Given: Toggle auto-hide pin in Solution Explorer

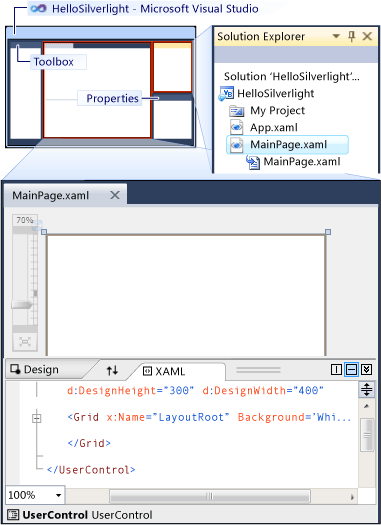Looking at the screenshot, I should [x=352, y=36].
